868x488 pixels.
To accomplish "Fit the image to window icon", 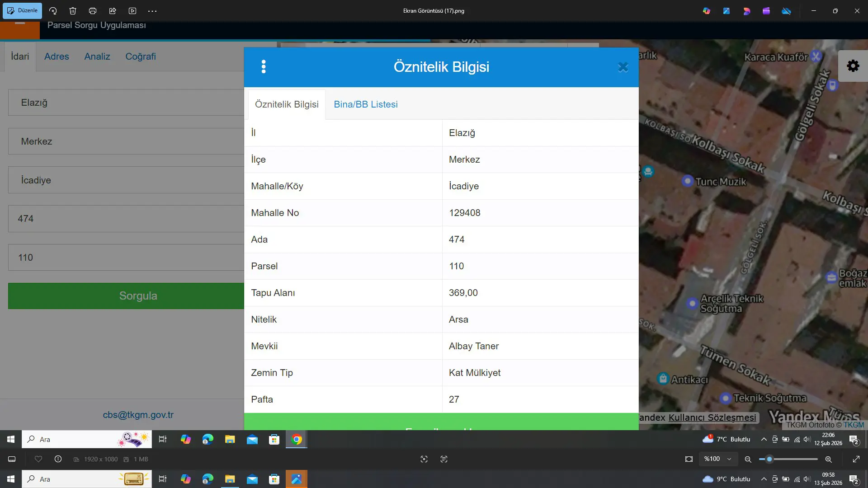I will coord(689,459).
